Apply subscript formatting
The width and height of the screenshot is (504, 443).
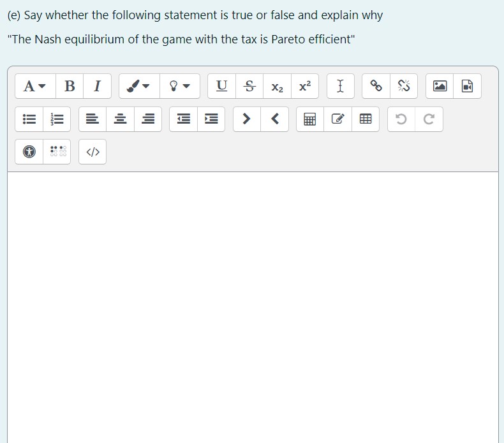[x=277, y=86]
